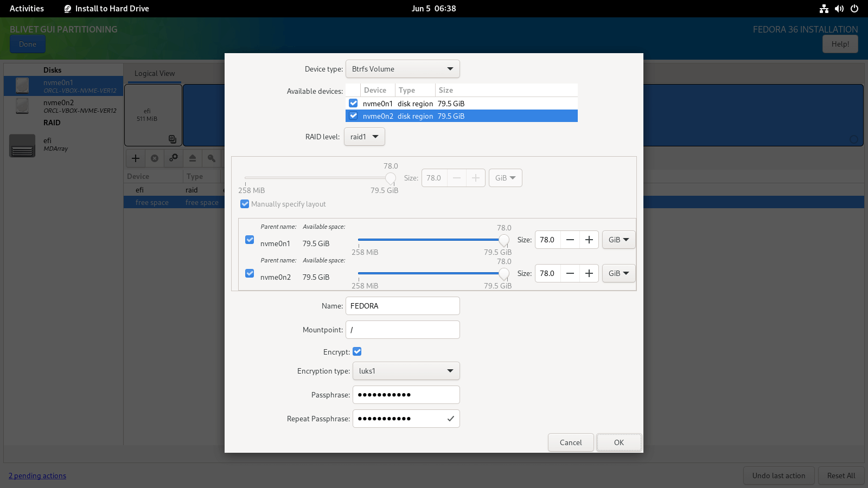The image size is (868, 488).
Task: Uncheck nvme0n2 in Available devices list
Action: (353, 115)
